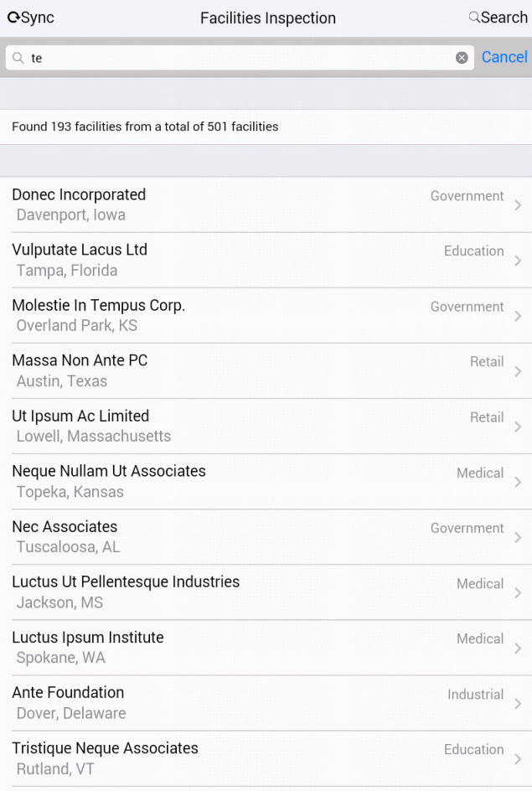Select the Massa Non Ante PC facility

[x=266, y=370]
